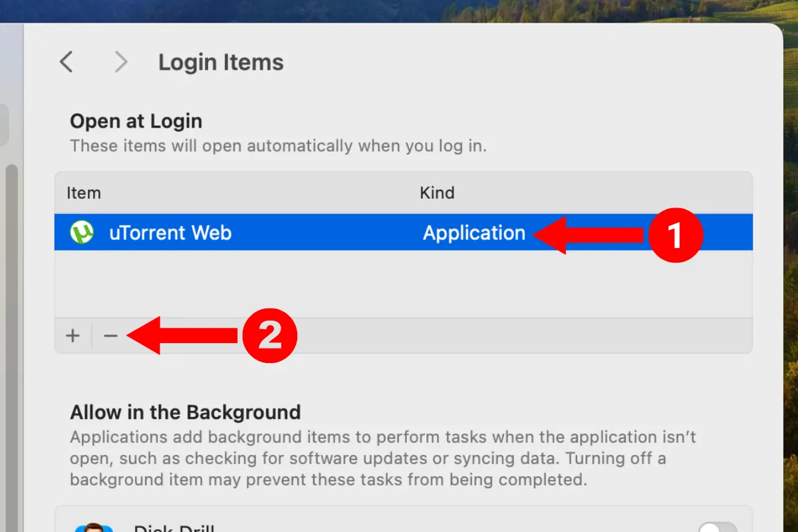Click the empty area in login items list
Image resolution: width=798 pixels, height=532 pixels.
[x=399, y=285]
